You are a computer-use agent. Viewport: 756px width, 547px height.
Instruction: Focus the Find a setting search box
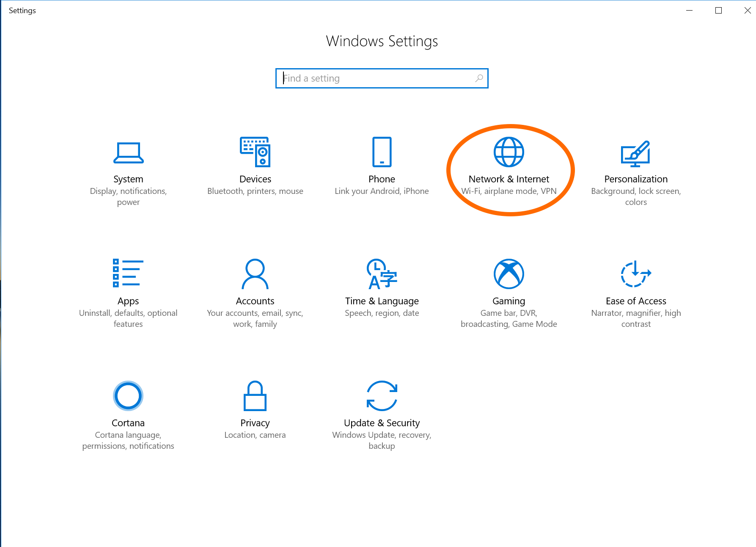(x=382, y=78)
